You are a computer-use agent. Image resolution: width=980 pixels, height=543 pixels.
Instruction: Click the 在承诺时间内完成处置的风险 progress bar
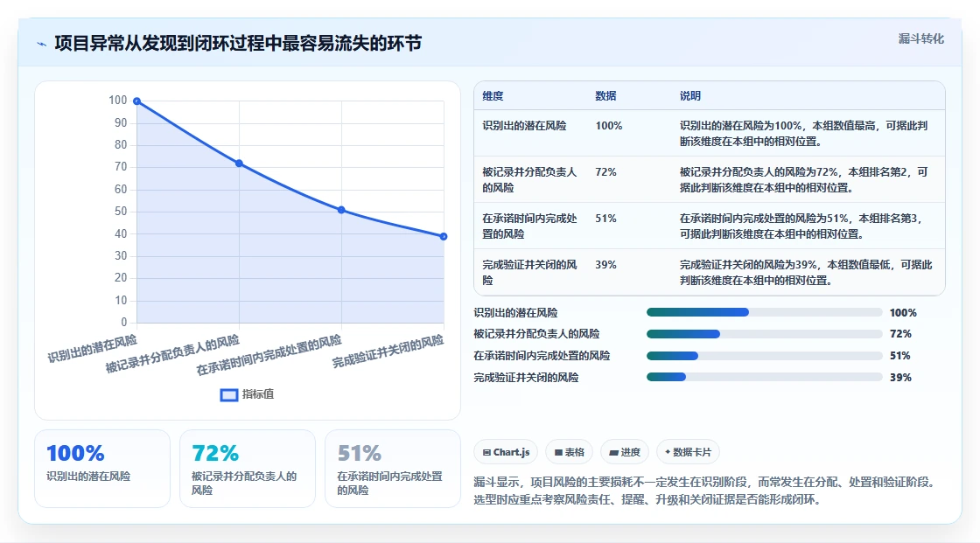765,356
